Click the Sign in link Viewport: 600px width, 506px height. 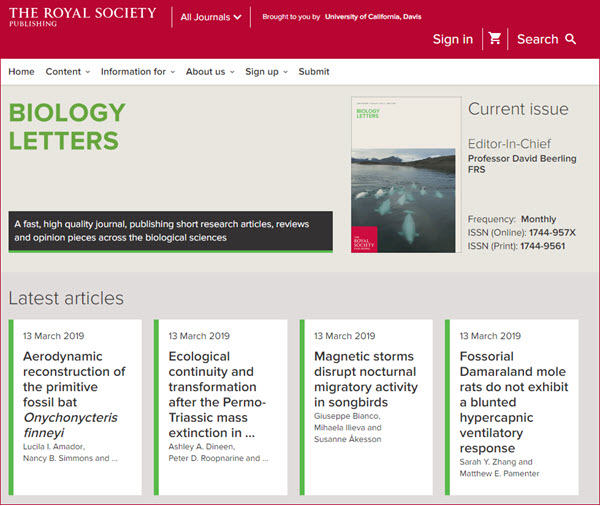tap(453, 39)
